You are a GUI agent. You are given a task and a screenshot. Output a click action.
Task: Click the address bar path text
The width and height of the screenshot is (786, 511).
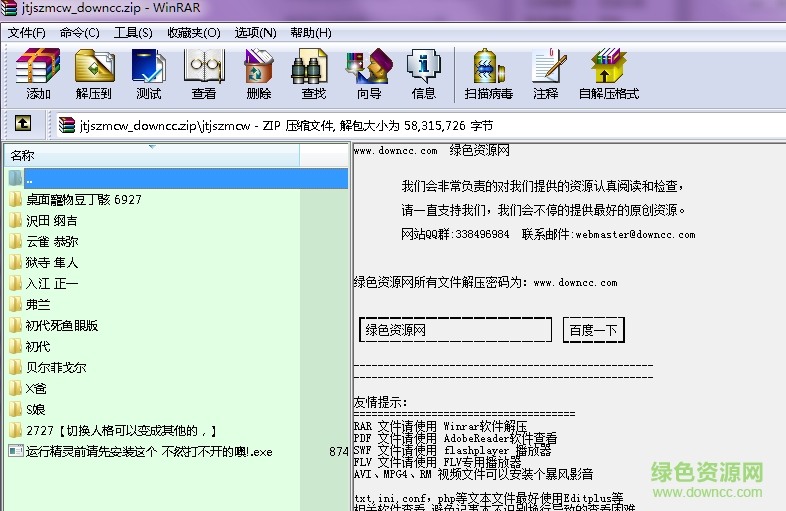[x=286, y=125]
